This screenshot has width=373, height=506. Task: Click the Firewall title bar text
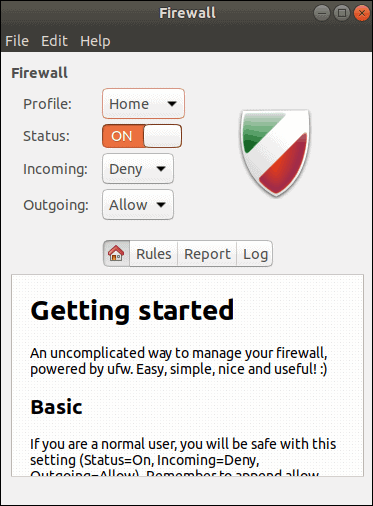[x=187, y=13]
